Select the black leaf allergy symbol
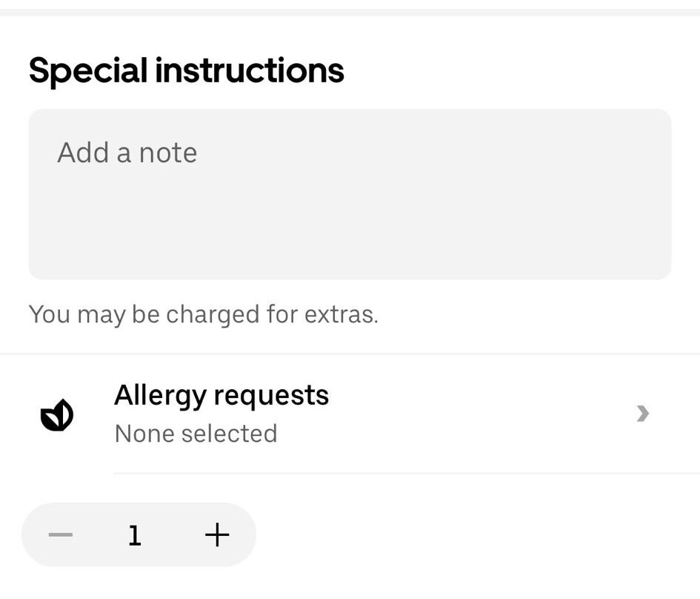Viewport: 700px width, 599px height. (x=56, y=414)
